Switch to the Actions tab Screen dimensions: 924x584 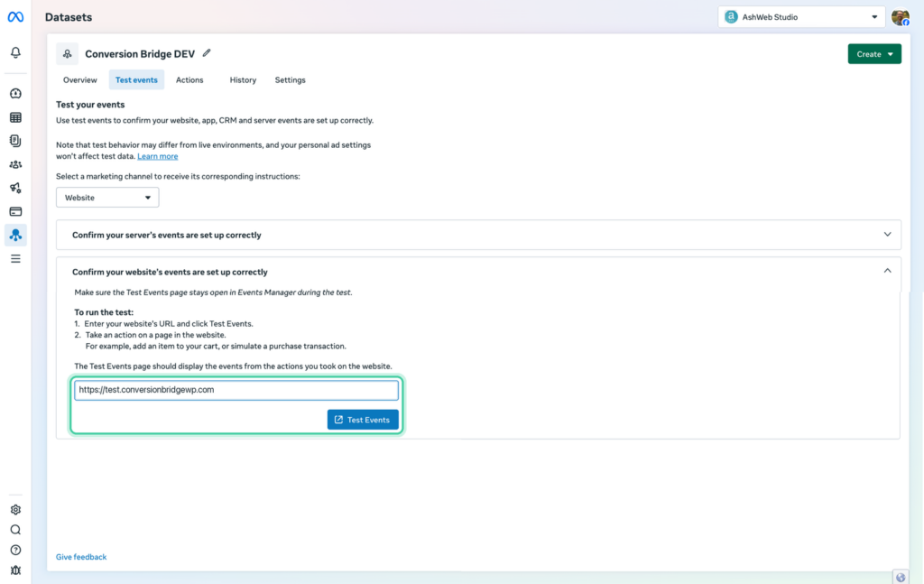click(x=189, y=79)
